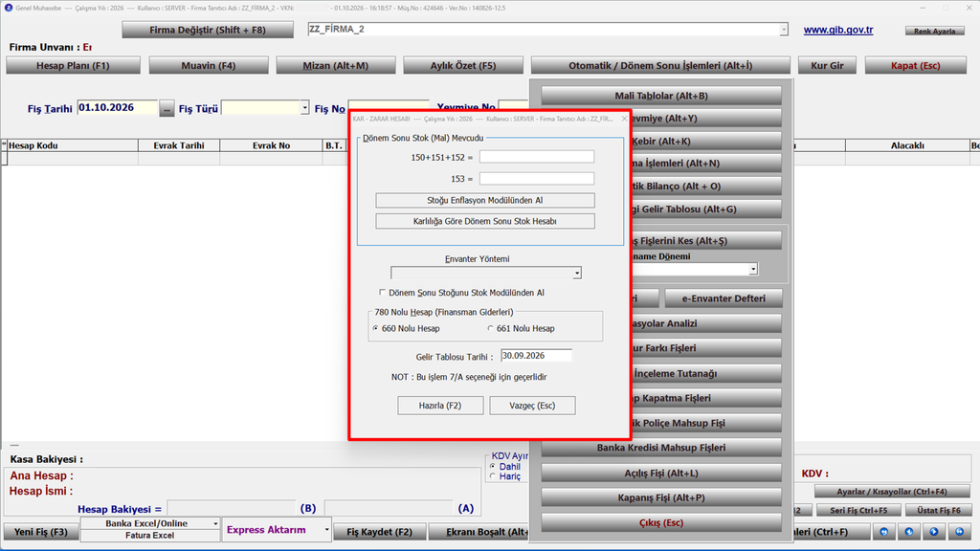Open the Beyanname Dönemi dropdown arrow
This screenshot has width=980, height=551.
click(x=753, y=269)
